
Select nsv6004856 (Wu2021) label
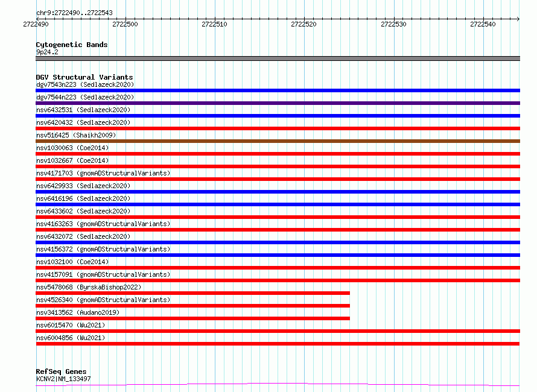(x=71, y=338)
